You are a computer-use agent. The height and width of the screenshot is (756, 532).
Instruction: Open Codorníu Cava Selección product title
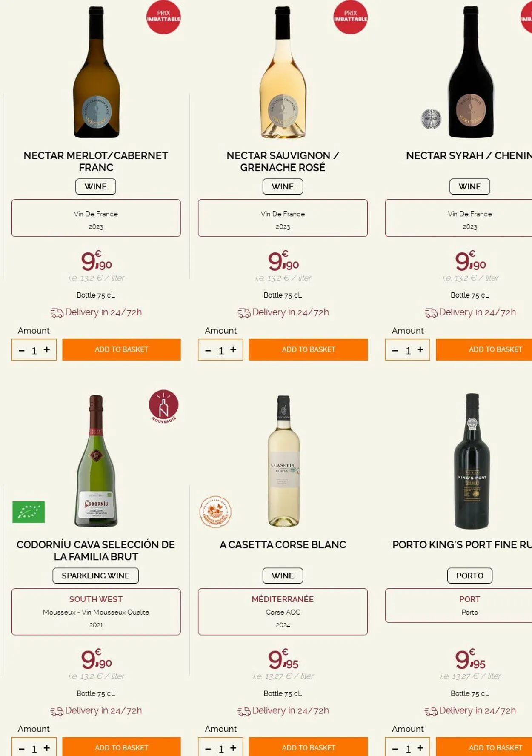96,550
